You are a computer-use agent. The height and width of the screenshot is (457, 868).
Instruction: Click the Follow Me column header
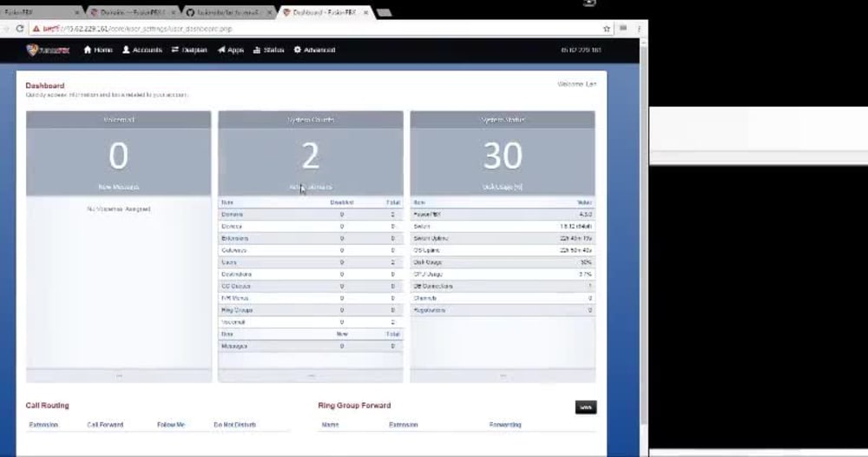[171, 425]
